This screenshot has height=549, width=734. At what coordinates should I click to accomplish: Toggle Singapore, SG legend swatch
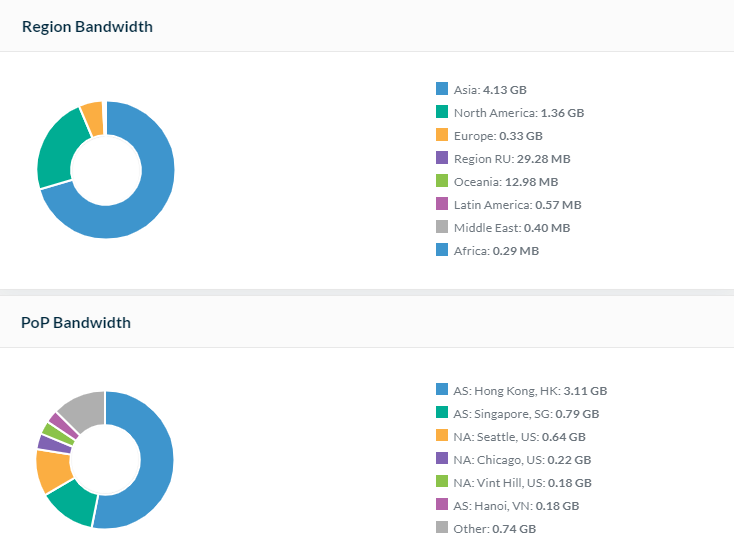tap(442, 413)
